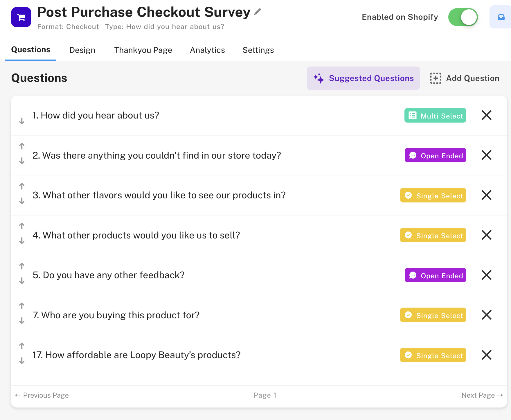Toggle the Enabled on Shopify switch

pyautogui.click(x=463, y=17)
